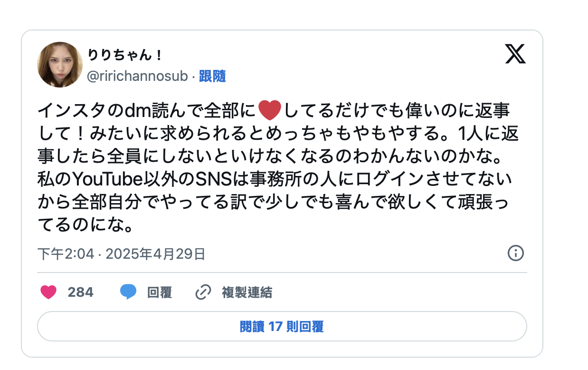Open the tweet info circle icon
This screenshot has height=370, width=588.
point(515,253)
